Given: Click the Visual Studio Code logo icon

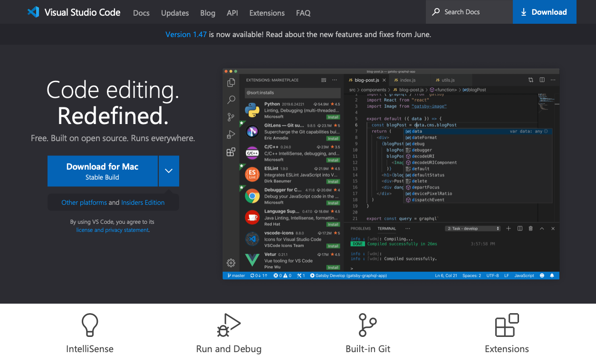Looking at the screenshot, I should click(x=33, y=12).
